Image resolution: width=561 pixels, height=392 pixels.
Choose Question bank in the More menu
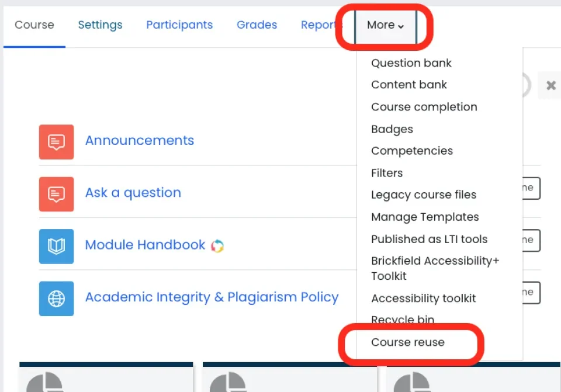click(x=411, y=63)
